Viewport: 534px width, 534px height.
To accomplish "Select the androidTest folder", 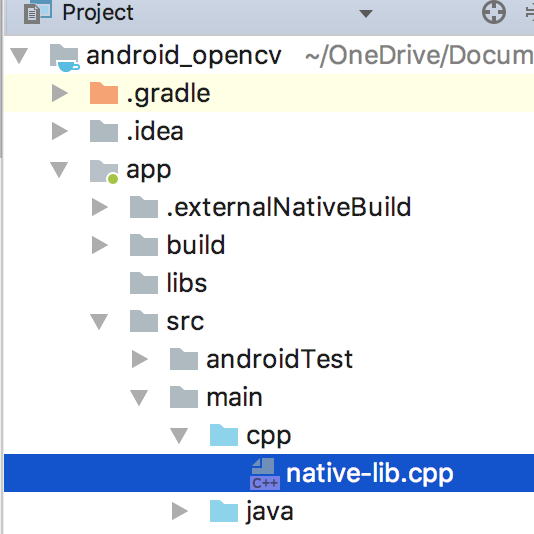I will pos(279,359).
